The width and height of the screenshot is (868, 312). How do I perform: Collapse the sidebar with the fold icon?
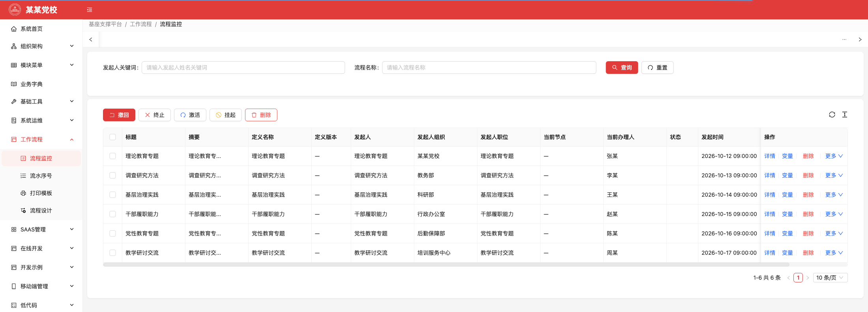(90, 10)
